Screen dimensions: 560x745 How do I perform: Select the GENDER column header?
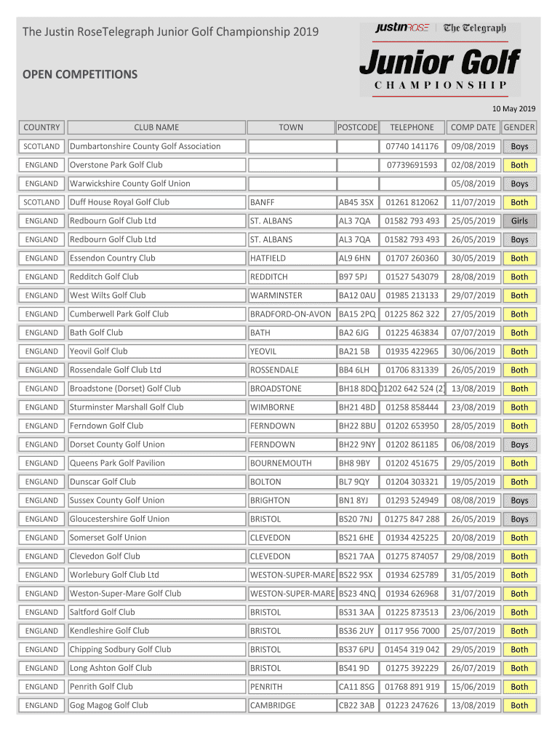point(519,127)
